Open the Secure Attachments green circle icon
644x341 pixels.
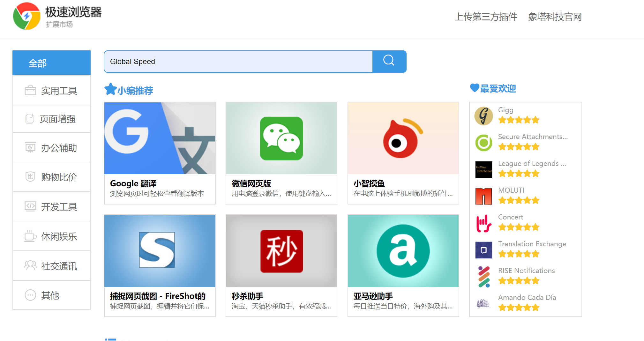tap(483, 143)
